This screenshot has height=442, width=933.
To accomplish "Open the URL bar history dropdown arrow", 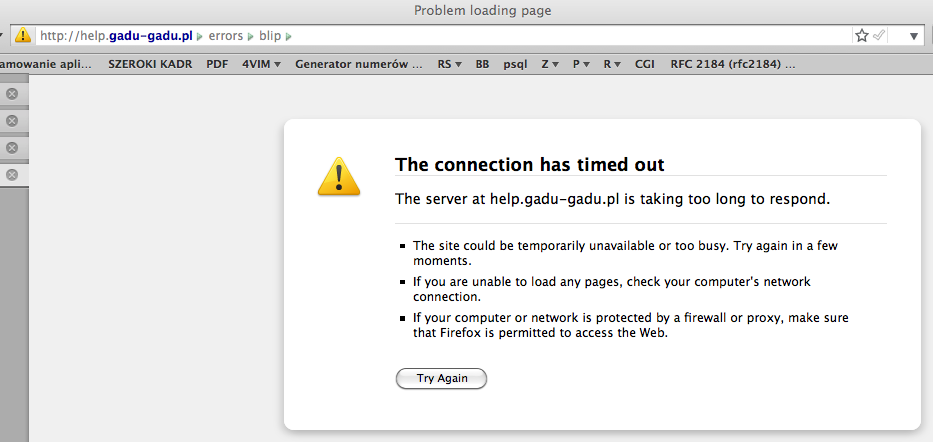I will [914, 36].
